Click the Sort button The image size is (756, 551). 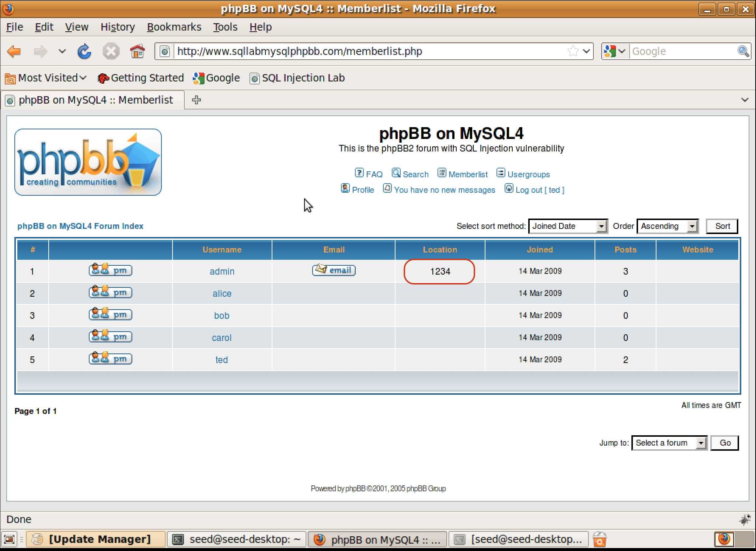coord(722,226)
